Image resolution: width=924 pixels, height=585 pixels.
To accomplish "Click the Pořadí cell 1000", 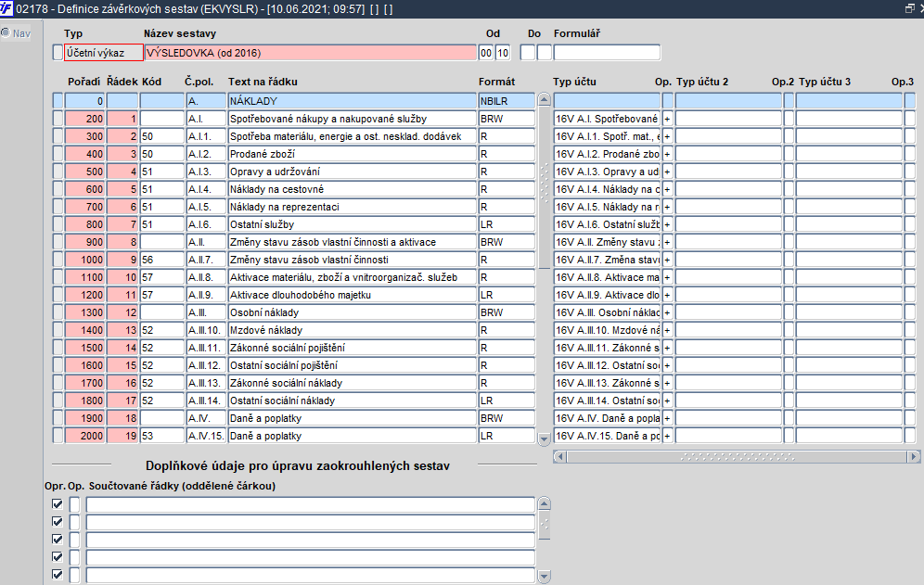I will tap(84, 260).
